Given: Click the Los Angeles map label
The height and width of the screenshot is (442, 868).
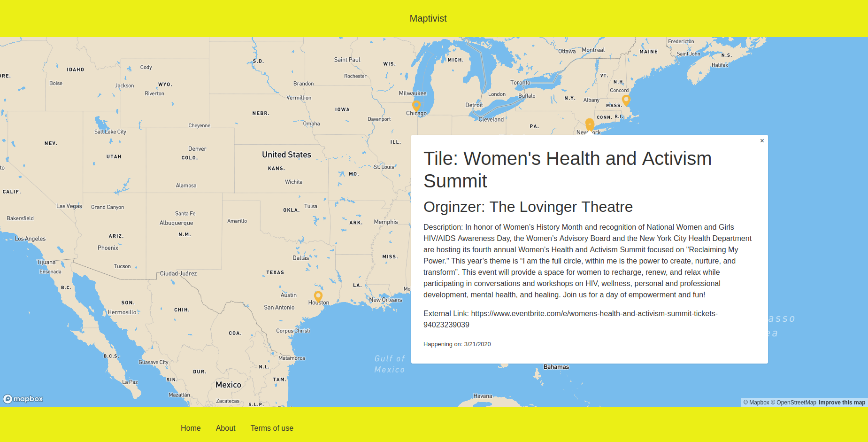Looking at the screenshot, I should pyautogui.click(x=30, y=239).
